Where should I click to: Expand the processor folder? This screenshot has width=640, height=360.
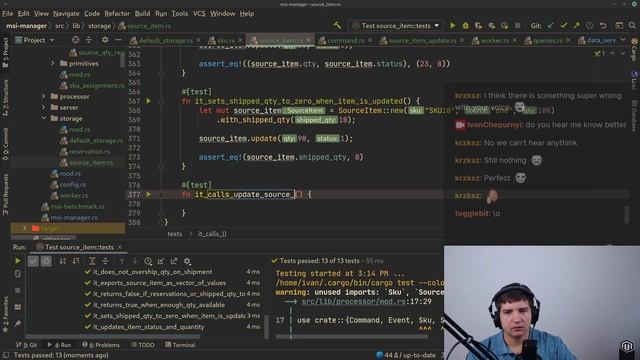click(44, 96)
